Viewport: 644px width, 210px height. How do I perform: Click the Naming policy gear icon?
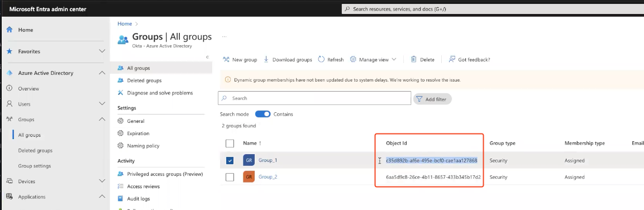(121, 145)
